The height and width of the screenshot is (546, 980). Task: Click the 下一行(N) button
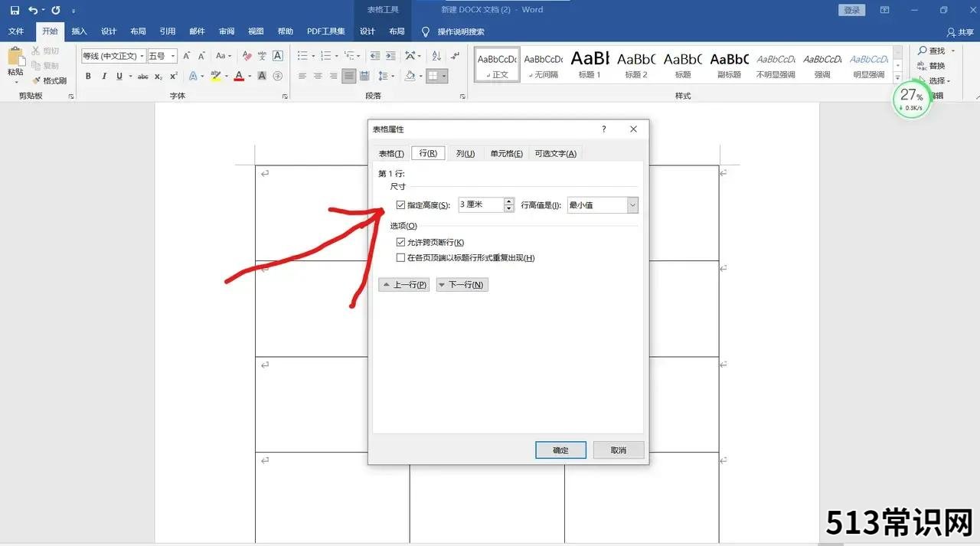462,285
